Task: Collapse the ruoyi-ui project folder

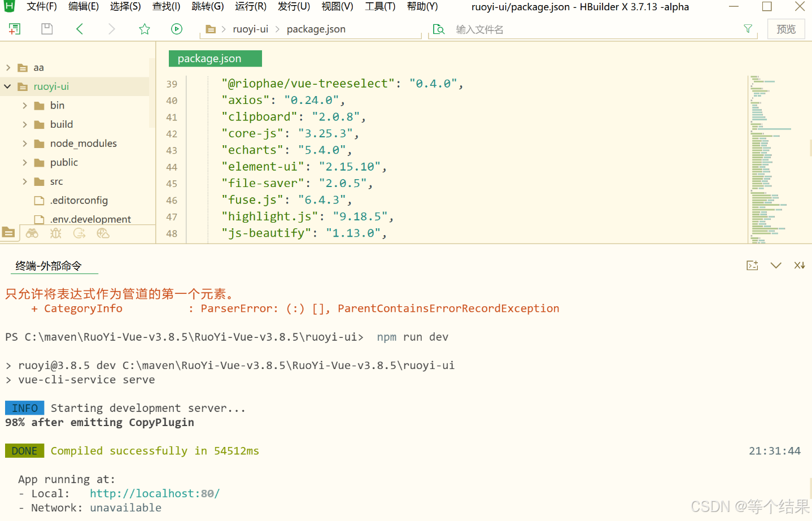Action: 7,86
